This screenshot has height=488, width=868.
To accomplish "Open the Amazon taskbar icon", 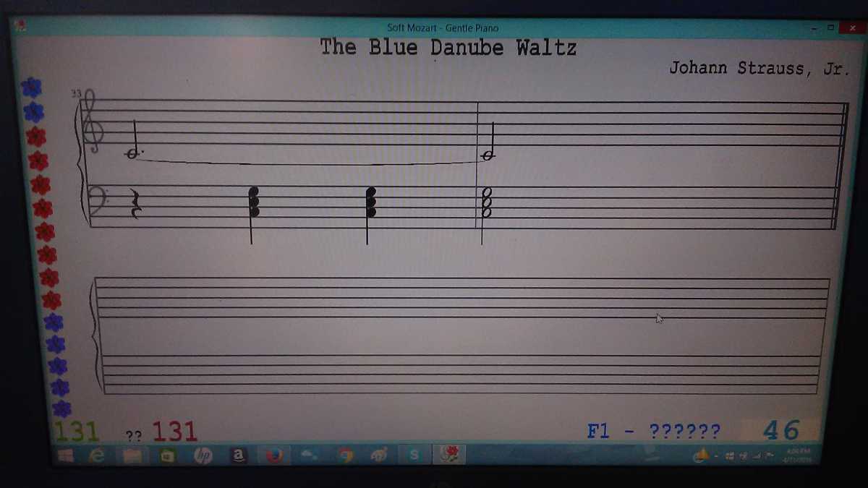I will coord(238,456).
